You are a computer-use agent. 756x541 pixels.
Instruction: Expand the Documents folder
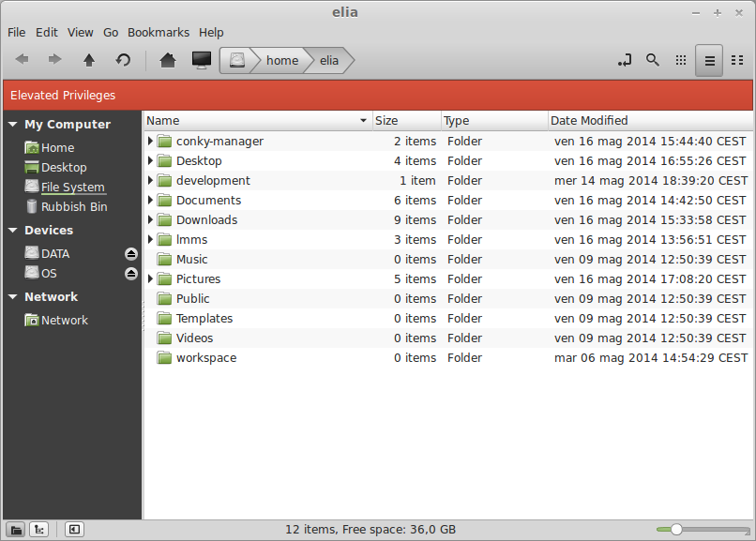(x=150, y=200)
